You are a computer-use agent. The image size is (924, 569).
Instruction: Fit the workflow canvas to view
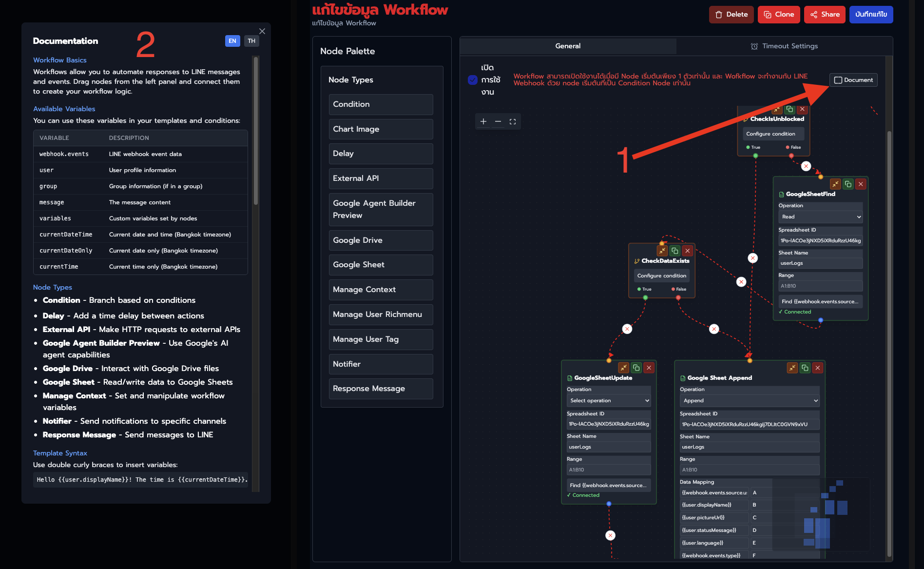pyautogui.click(x=512, y=121)
